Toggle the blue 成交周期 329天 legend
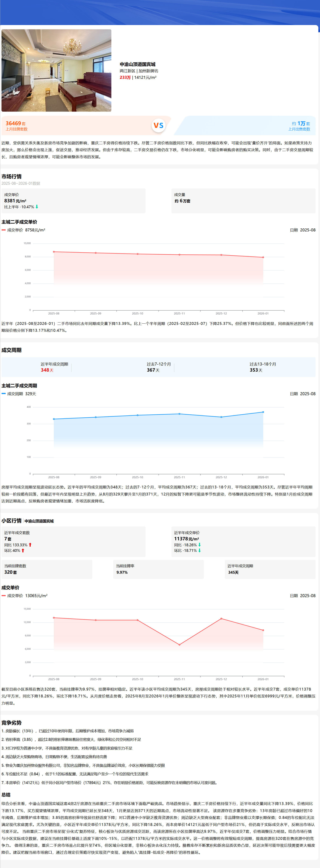 (19, 394)
